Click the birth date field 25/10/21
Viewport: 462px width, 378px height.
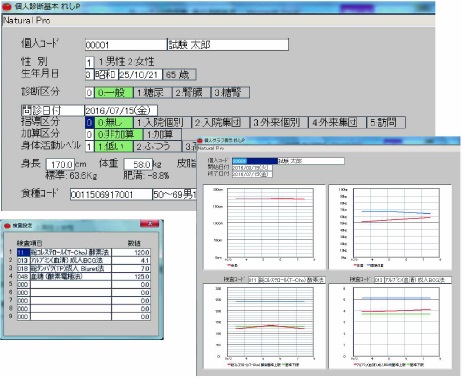[x=140, y=74]
